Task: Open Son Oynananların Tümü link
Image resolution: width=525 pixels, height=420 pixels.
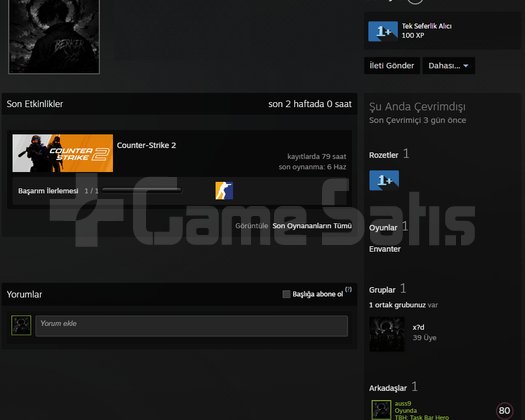Action: click(x=312, y=226)
